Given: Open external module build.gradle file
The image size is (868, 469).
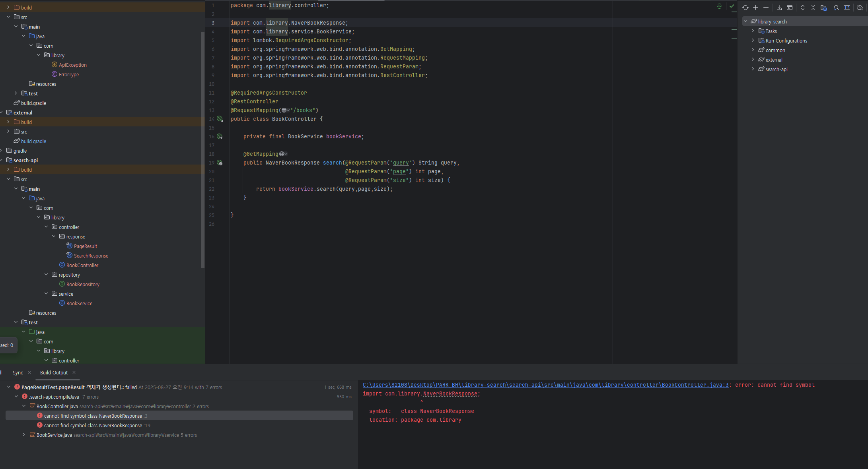Looking at the screenshot, I should (x=33, y=141).
